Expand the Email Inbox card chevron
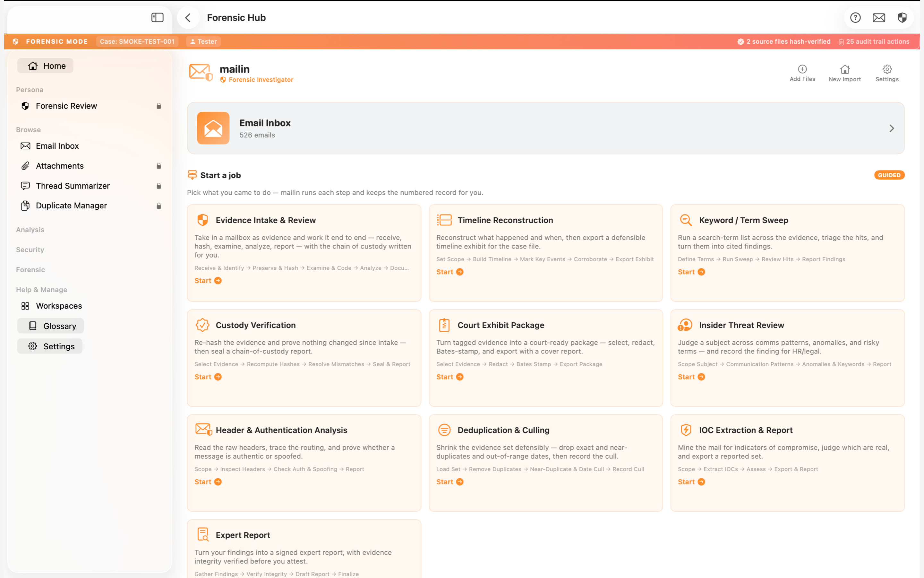The image size is (924, 578). 892,128
